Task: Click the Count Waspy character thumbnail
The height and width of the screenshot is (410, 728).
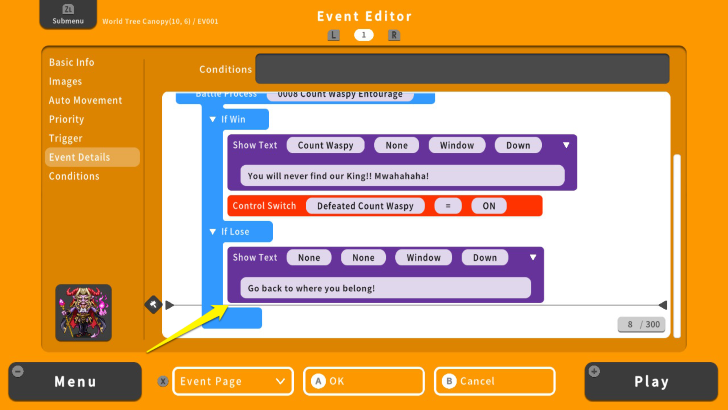Action: [83, 312]
